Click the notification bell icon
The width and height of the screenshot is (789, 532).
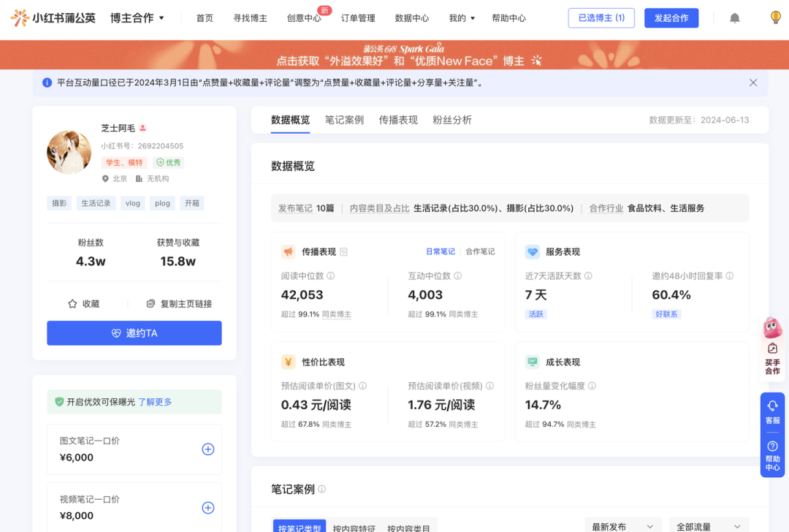[734, 18]
